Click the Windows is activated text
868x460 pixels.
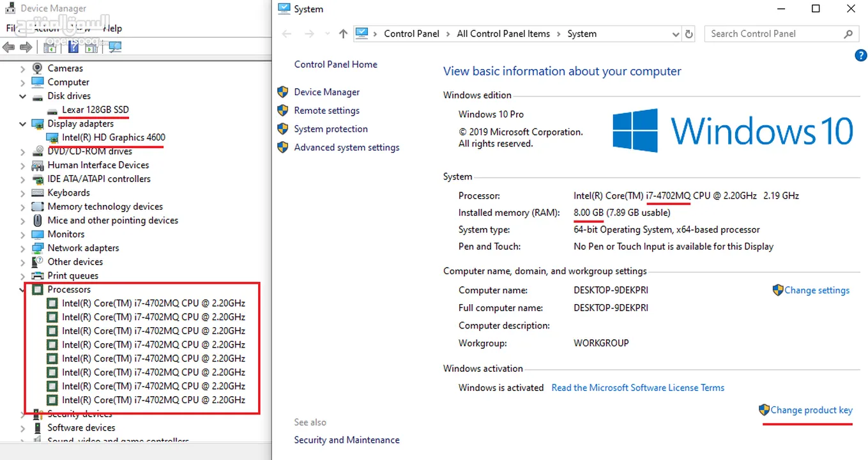point(501,388)
